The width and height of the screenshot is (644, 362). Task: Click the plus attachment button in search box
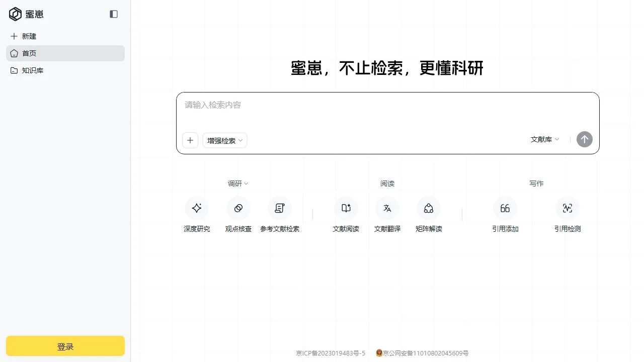coord(190,140)
